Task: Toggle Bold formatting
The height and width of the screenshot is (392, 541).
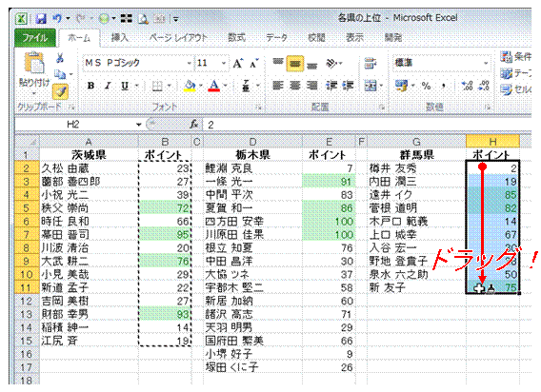Action: [x=91, y=86]
